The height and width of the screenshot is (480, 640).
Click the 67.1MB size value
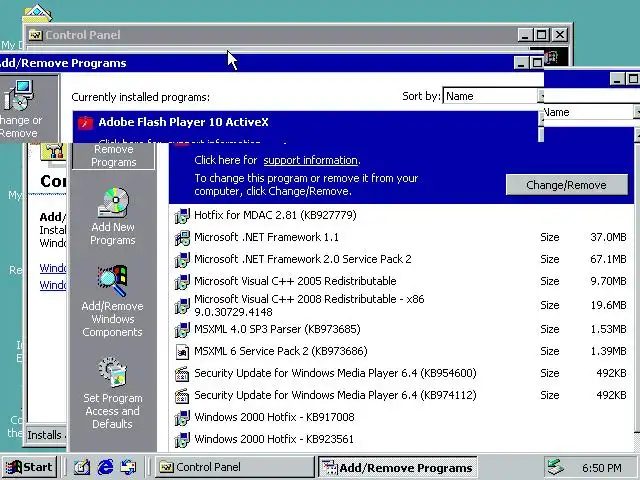[608, 259]
